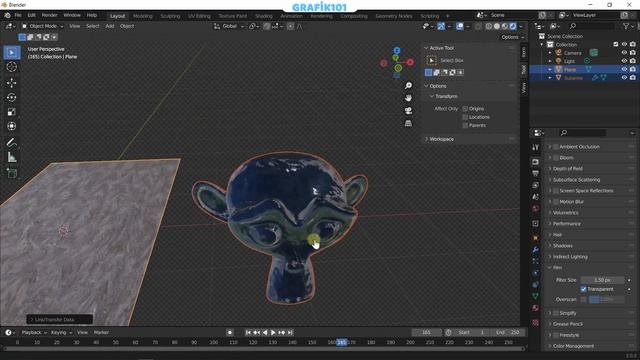
Task: Activate the Cursor tool
Action: pos(11,67)
